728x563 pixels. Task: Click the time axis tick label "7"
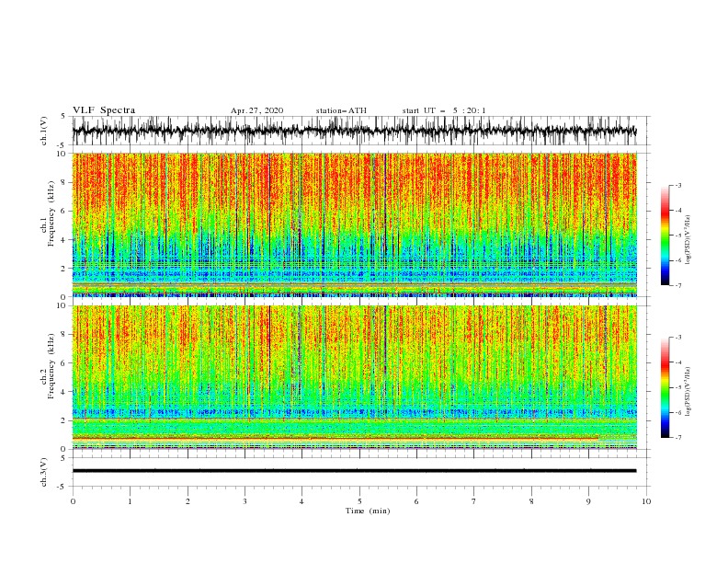tap(473, 501)
